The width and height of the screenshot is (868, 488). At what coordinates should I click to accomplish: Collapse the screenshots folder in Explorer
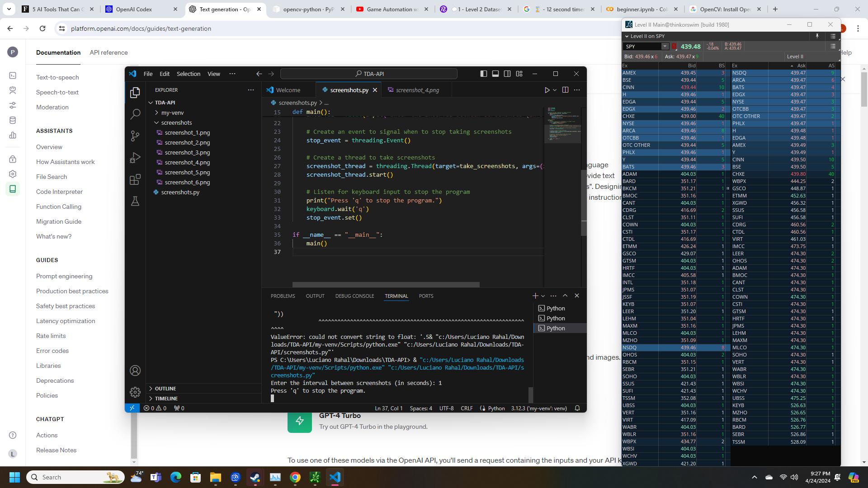(x=156, y=122)
